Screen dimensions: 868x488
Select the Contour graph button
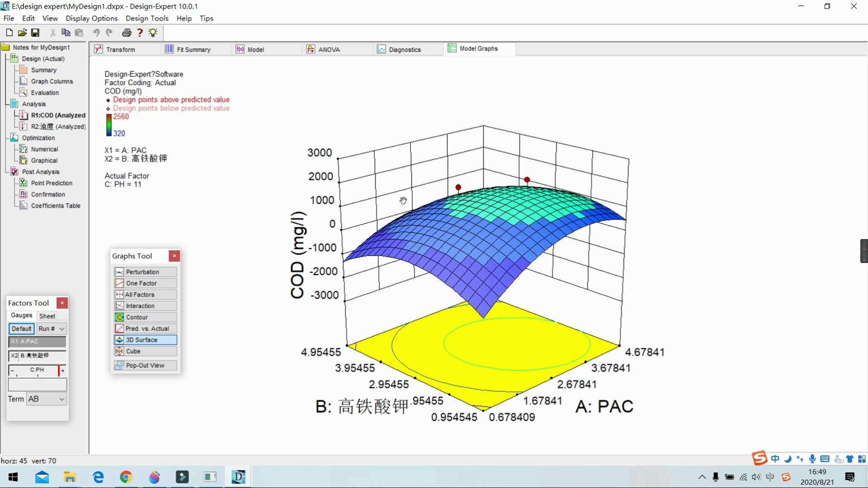(x=145, y=317)
